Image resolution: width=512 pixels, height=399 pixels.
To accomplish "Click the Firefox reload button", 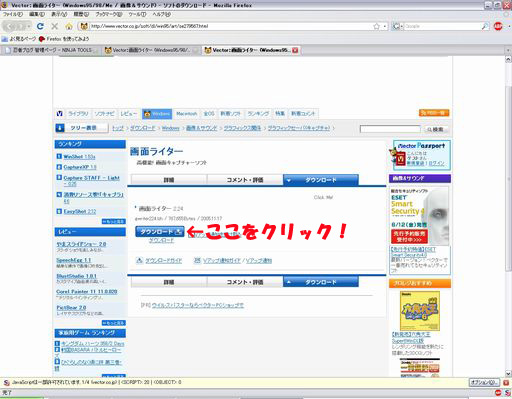I will pyautogui.click(x=40, y=26).
